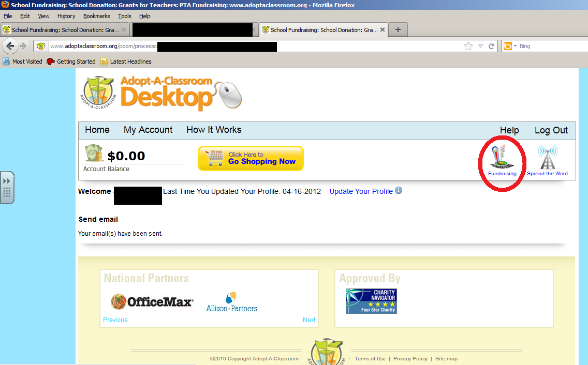Open the Privacy Policy link
The image size is (588, 365).
[x=410, y=359]
